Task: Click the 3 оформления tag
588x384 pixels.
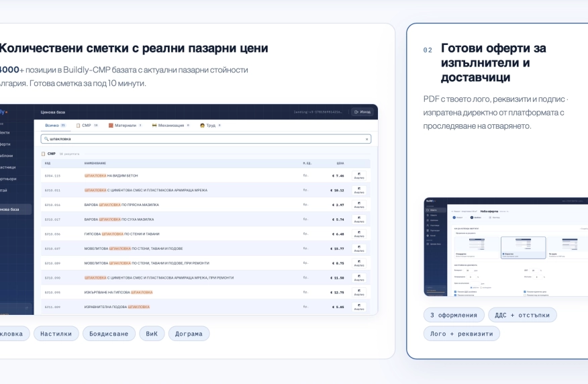Action: (454, 315)
